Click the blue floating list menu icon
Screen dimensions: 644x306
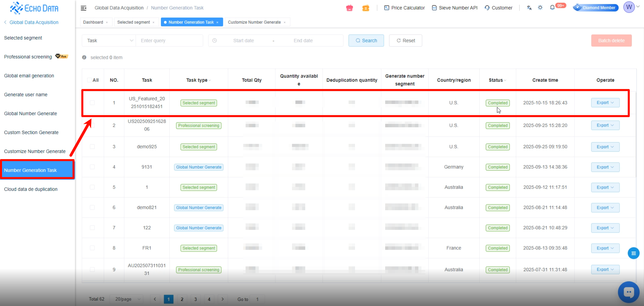point(633,253)
